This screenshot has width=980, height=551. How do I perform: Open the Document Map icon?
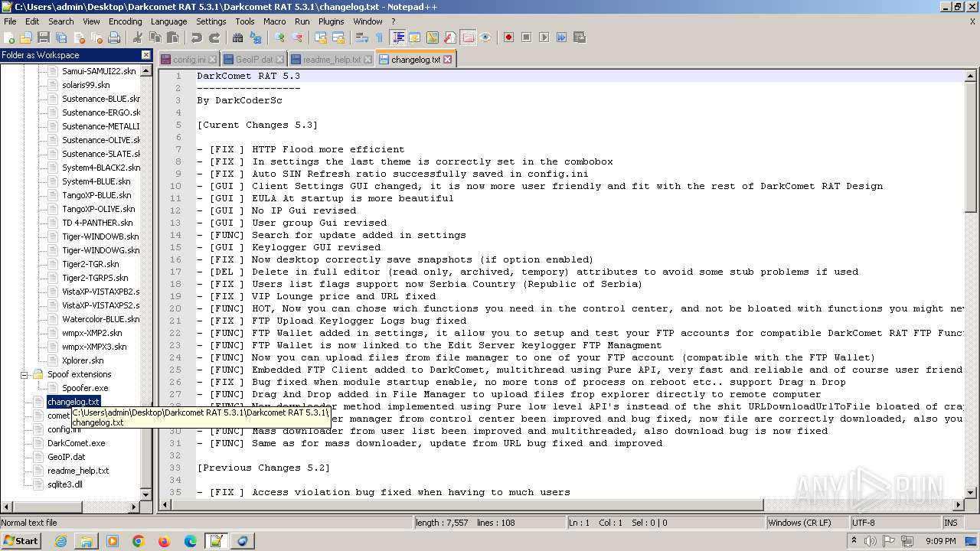click(433, 37)
